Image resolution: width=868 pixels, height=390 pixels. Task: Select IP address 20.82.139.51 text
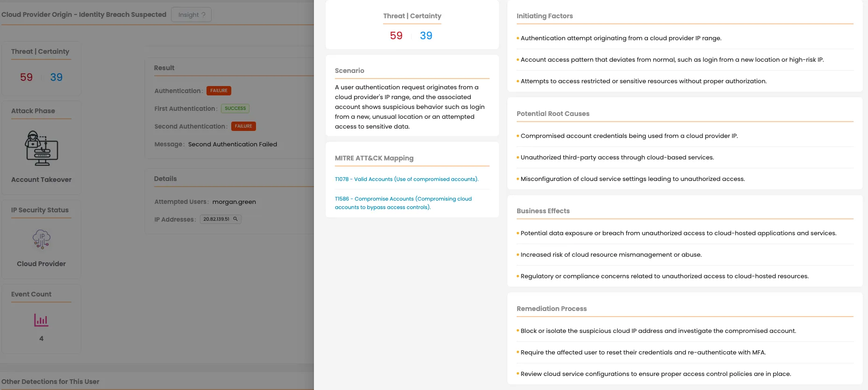point(216,219)
